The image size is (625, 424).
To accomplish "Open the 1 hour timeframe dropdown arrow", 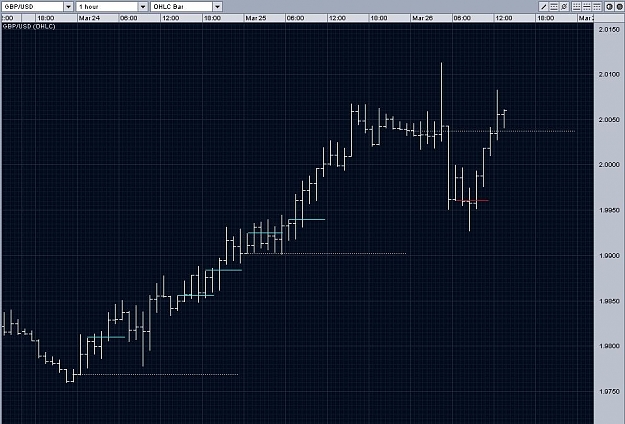I will (x=143, y=6).
